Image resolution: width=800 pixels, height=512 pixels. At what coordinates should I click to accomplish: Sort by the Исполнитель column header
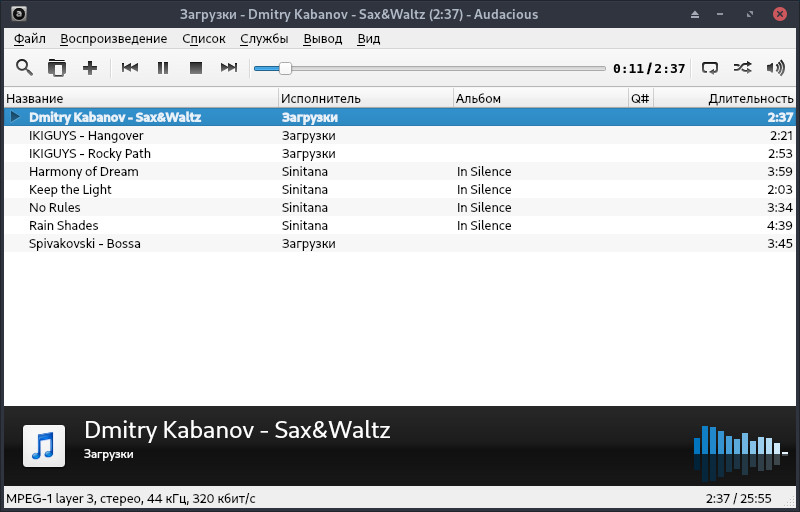[x=366, y=98]
